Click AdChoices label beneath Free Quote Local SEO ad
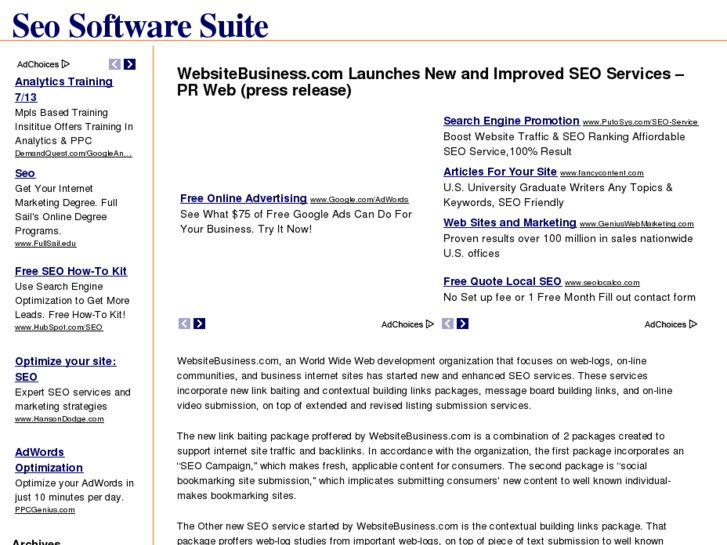 pos(671,324)
